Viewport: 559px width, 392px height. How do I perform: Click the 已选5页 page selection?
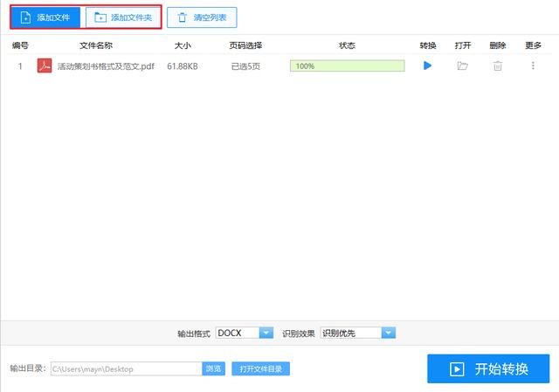[245, 66]
